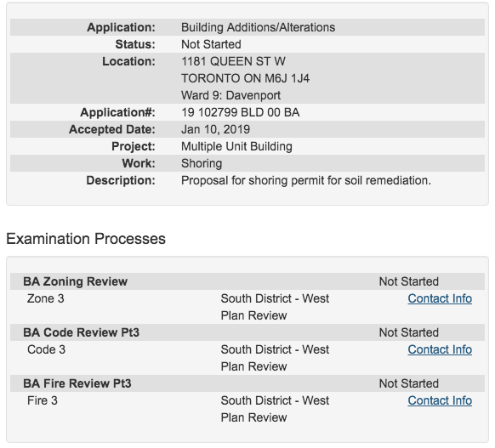Click the Accepted Date value Jan 10, 2019
Image resolution: width=495 pixels, height=448 pixels.
(216, 129)
